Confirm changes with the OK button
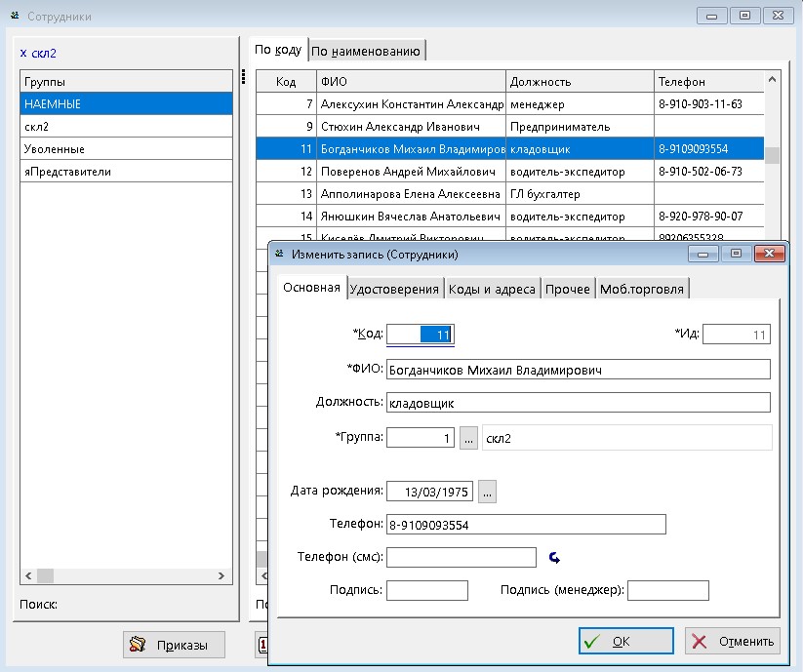This screenshot has width=803, height=672. click(x=625, y=641)
